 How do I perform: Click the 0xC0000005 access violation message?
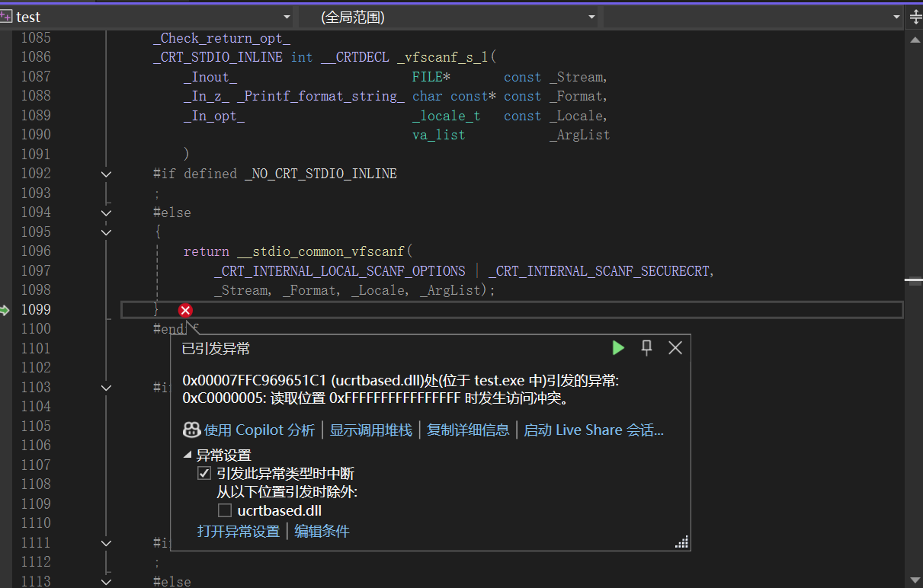[x=377, y=398]
